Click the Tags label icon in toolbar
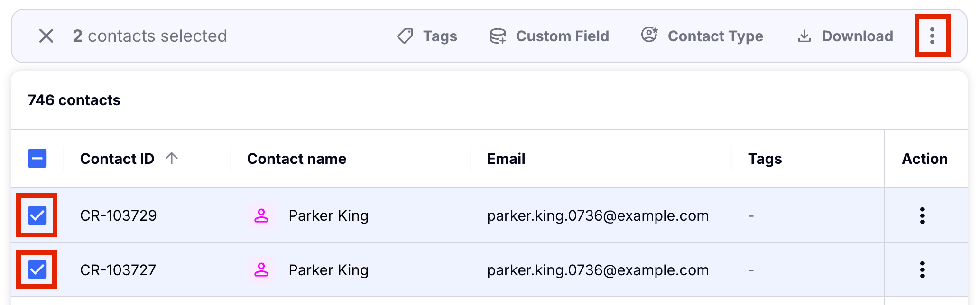The image size is (980, 305). (x=405, y=36)
